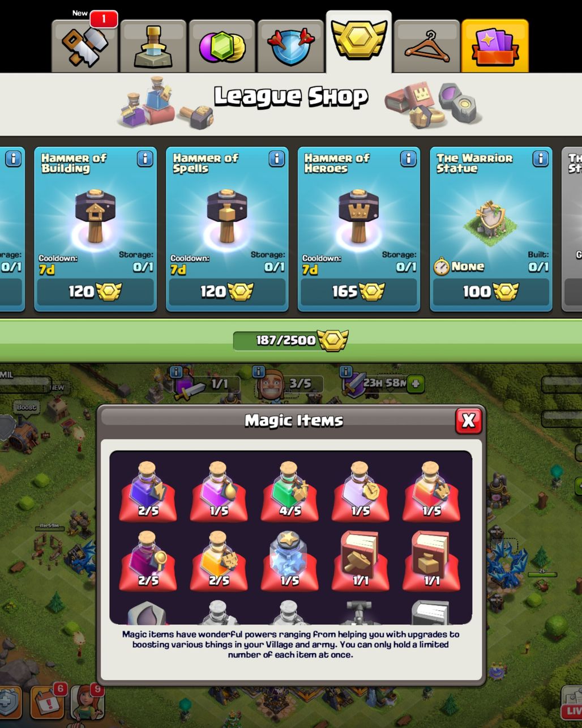Buy The Warrior Statue for 100 medals

tap(491, 292)
